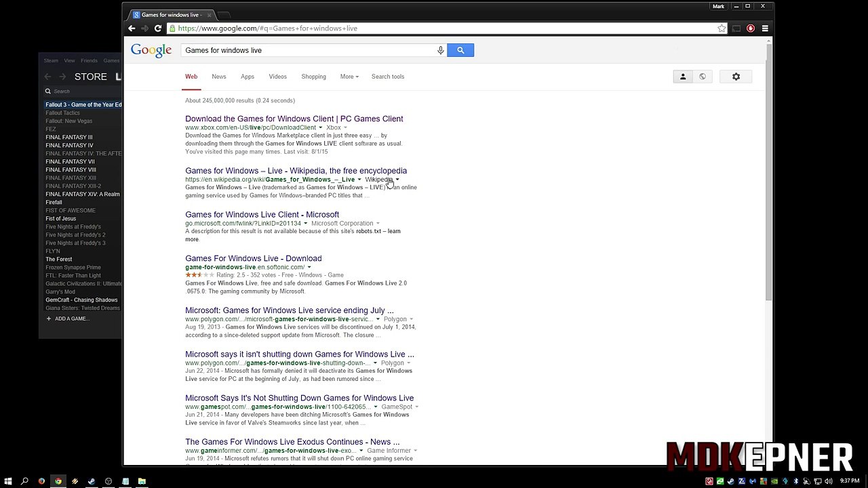This screenshot has height=488, width=868.
Task: Open the Chrome hamburger menu
Action: (765, 28)
